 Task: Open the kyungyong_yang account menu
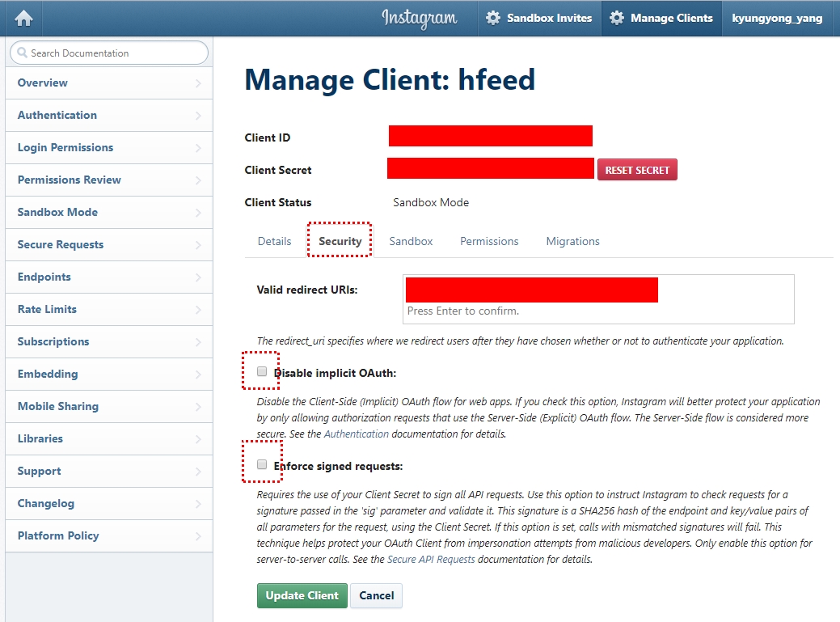point(776,18)
